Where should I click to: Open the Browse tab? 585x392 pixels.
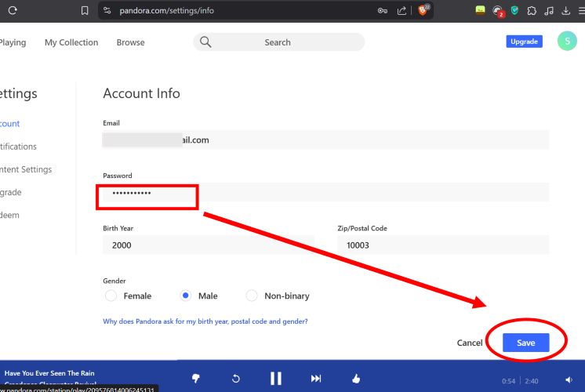130,42
